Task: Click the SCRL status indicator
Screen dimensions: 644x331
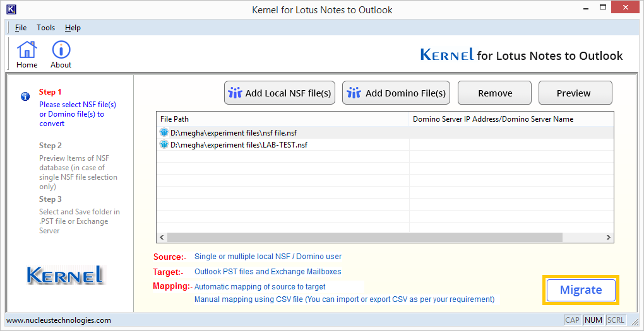Action: (615, 320)
